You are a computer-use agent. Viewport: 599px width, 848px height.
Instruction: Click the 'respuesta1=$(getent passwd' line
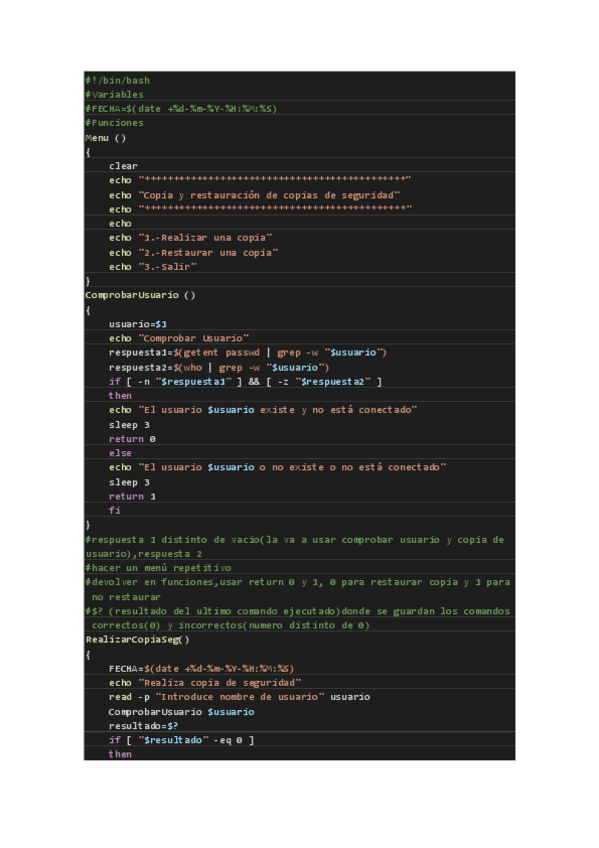click(x=248, y=353)
